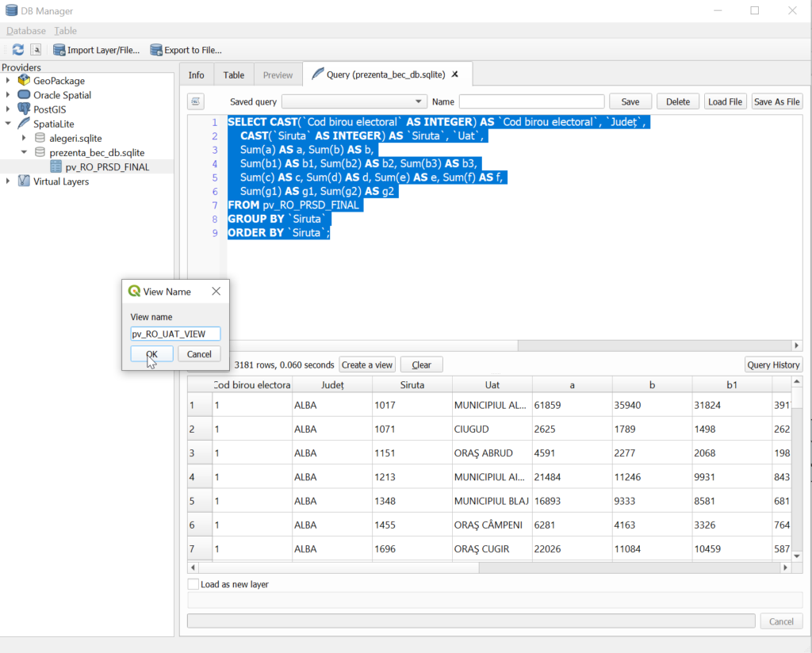
Task: Select the Oracle Spatial provider icon
Action: pos(24,94)
